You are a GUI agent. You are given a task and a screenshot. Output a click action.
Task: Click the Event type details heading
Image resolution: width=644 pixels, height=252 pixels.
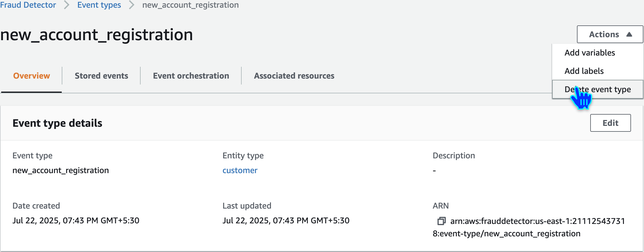pos(57,123)
